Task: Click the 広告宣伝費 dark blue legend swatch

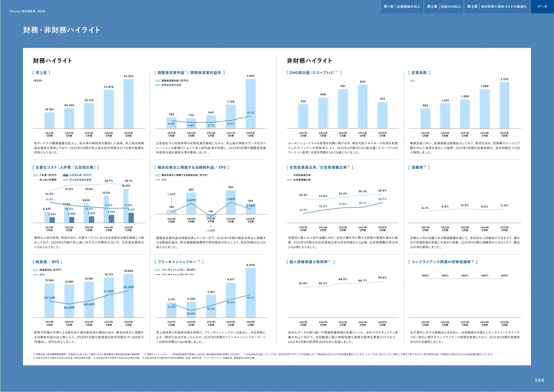Action: coord(66,175)
